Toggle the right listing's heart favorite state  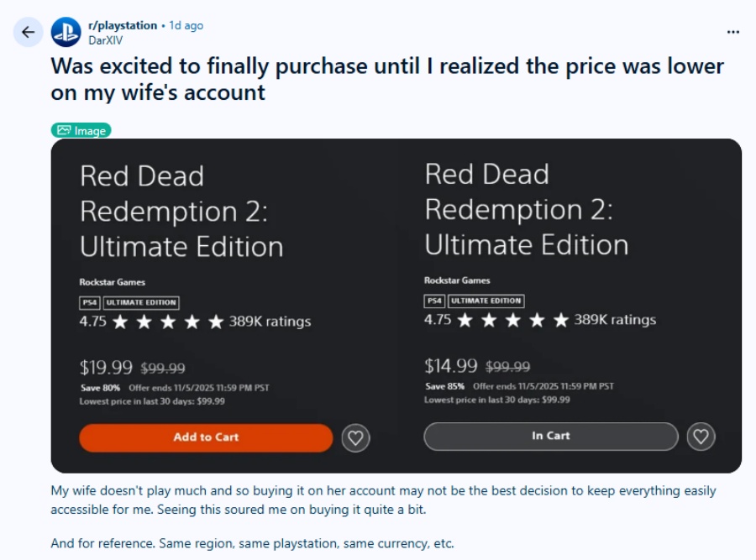click(700, 436)
